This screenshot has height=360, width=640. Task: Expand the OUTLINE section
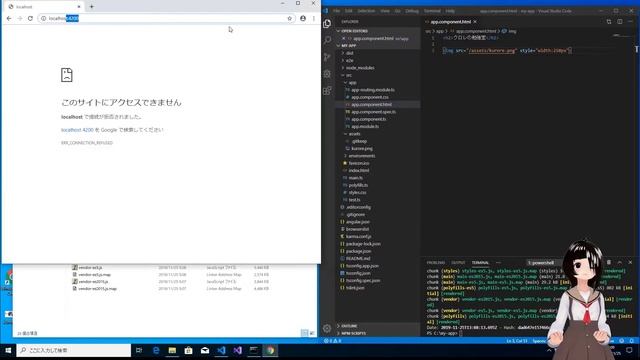tap(349, 326)
